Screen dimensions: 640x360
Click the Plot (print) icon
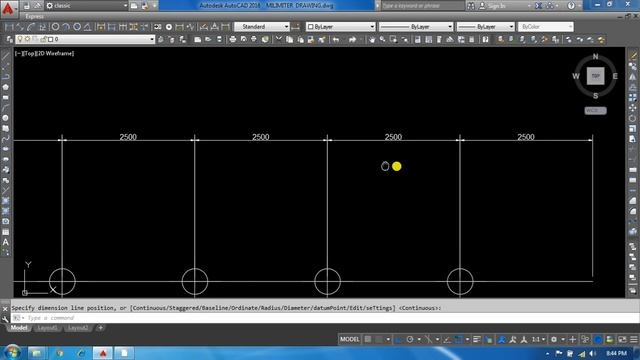point(233,39)
